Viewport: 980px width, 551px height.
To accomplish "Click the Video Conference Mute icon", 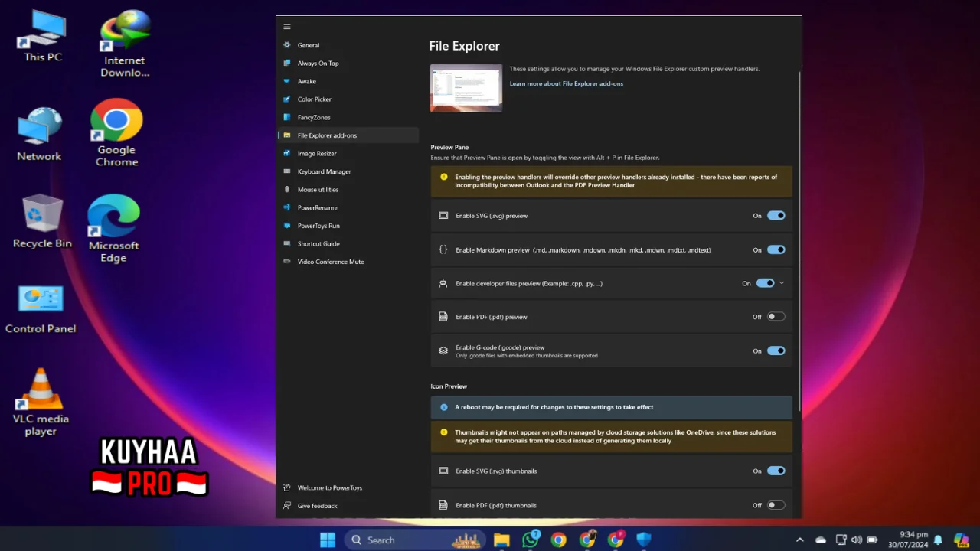I will point(287,262).
